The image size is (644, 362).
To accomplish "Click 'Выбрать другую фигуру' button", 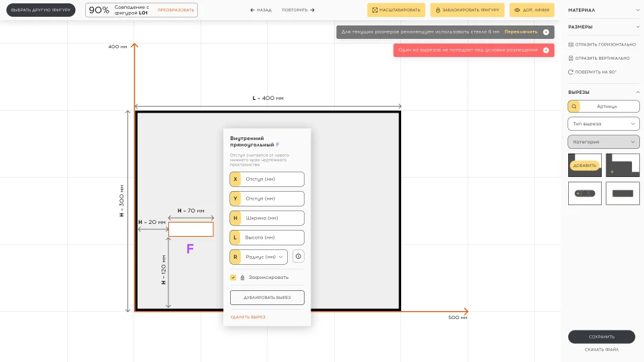I will click(41, 10).
